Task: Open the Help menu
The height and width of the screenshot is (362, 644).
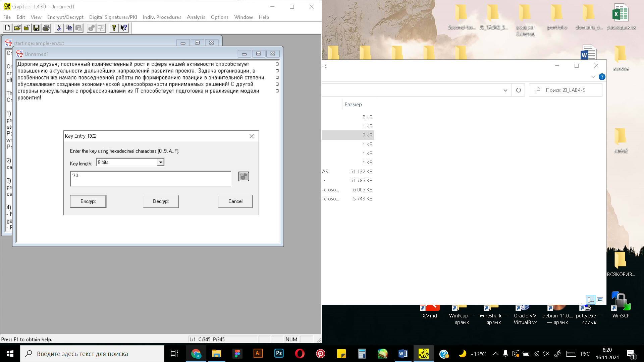Action: tap(264, 17)
